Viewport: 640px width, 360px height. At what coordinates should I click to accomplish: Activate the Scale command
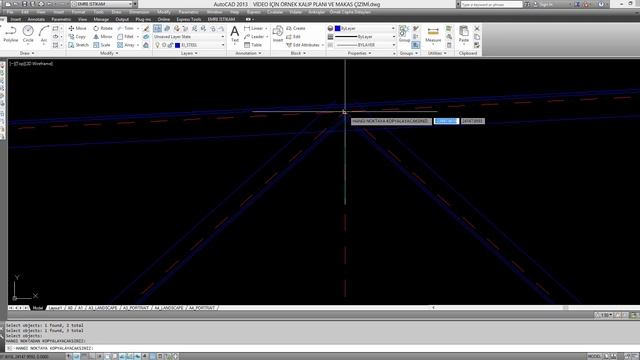[x=102, y=45]
